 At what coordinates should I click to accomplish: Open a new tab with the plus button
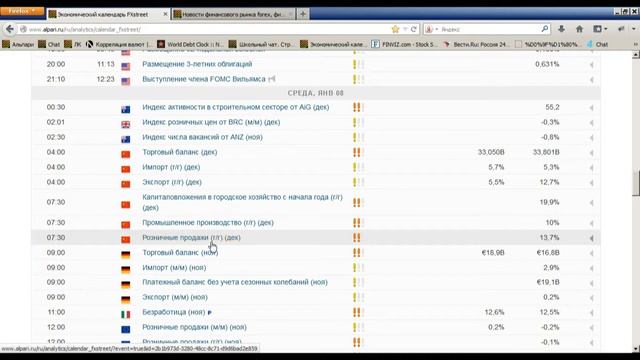point(303,14)
